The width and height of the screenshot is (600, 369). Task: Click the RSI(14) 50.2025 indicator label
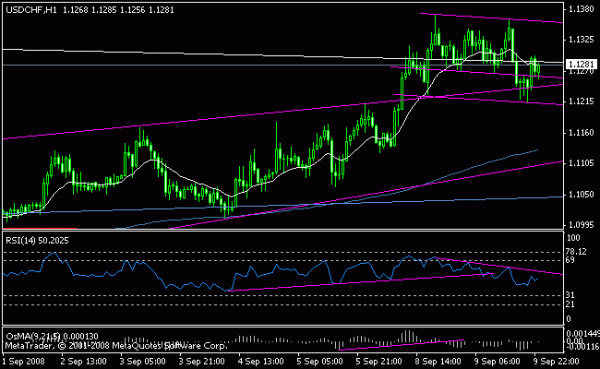pyautogui.click(x=37, y=240)
